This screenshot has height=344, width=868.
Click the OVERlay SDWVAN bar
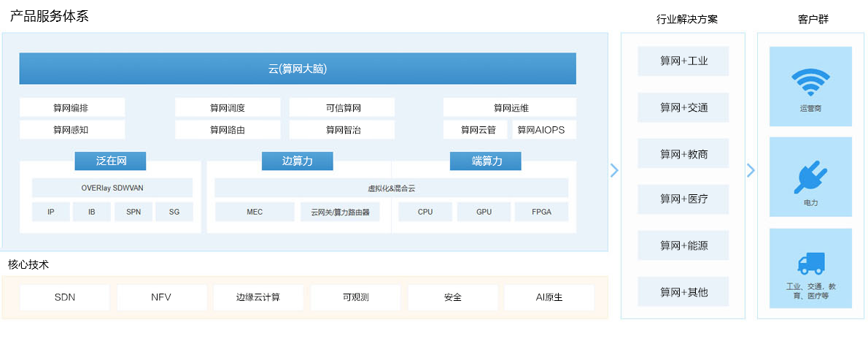click(112, 188)
